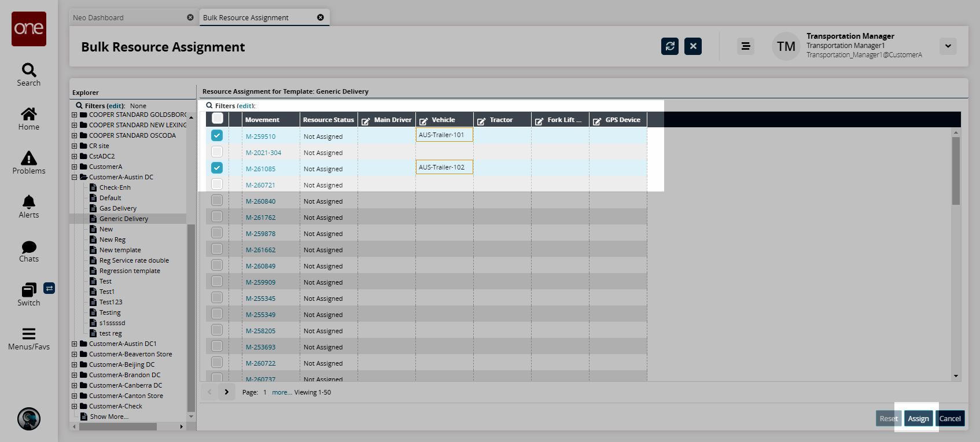The width and height of the screenshot is (980, 442).
Task: Click the assistant avatar in sidebar bottom
Action: [29, 419]
